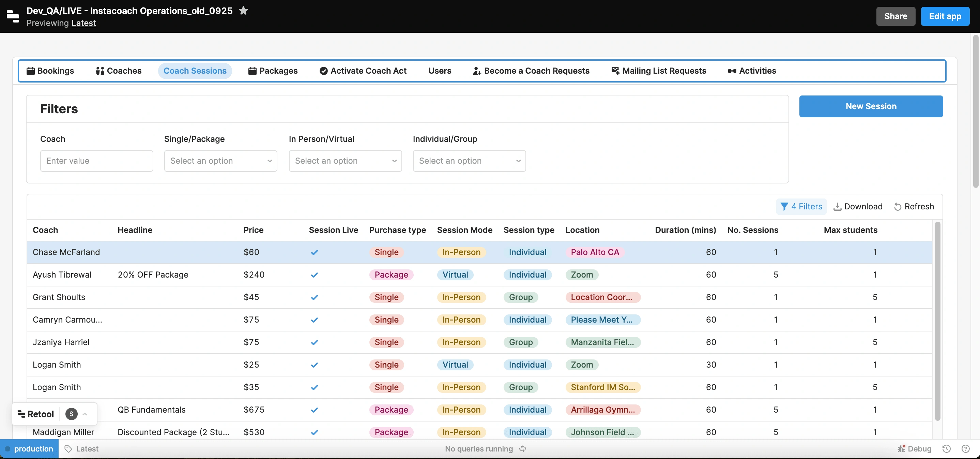The image size is (980, 459).
Task: Click the Download table data icon
Action: click(x=837, y=207)
